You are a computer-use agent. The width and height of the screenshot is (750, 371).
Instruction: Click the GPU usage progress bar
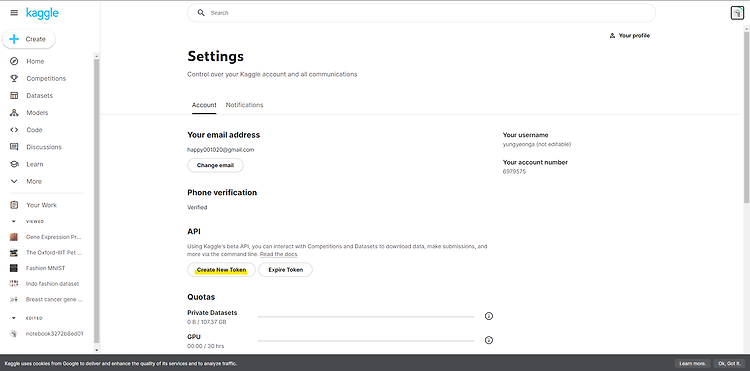point(366,341)
